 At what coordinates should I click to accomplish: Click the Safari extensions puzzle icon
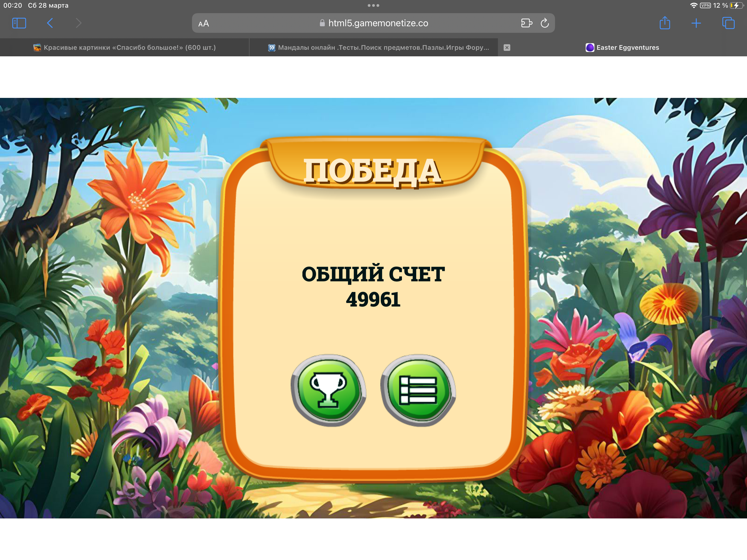527,23
